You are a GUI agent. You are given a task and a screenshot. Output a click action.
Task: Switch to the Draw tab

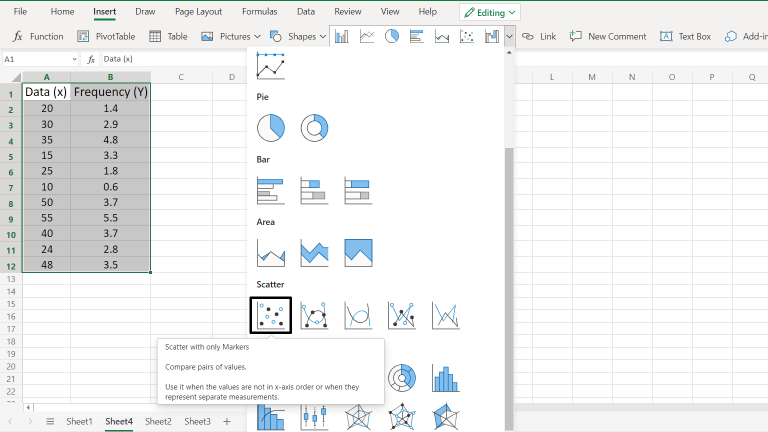(145, 12)
